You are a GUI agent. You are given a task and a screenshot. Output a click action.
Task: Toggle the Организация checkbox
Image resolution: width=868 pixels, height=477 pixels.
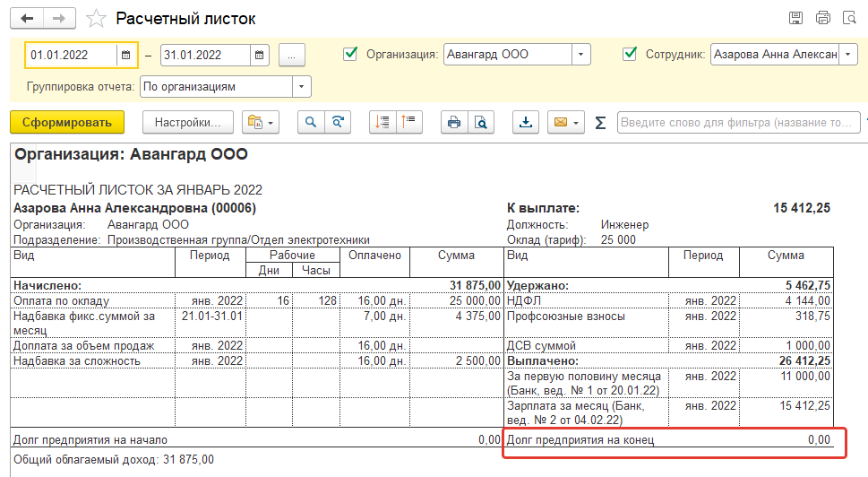(x=351, y=54)
